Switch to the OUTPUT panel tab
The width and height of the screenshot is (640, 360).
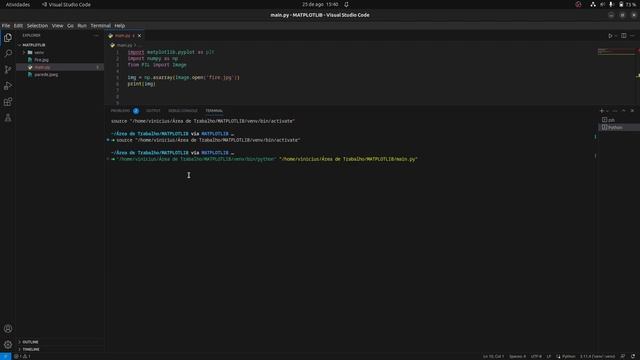pyautogui.click(x=153, y=111)
